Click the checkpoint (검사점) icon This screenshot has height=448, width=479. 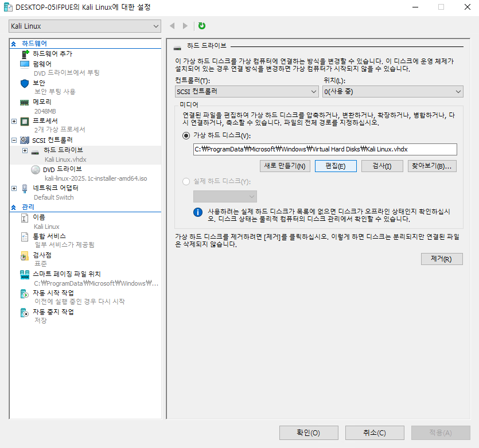(x=25, y=255)
